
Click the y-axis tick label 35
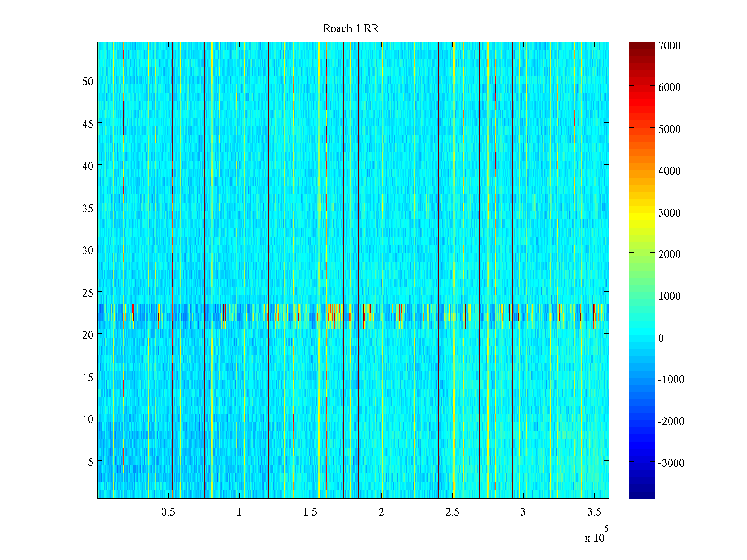coord(87,209)
